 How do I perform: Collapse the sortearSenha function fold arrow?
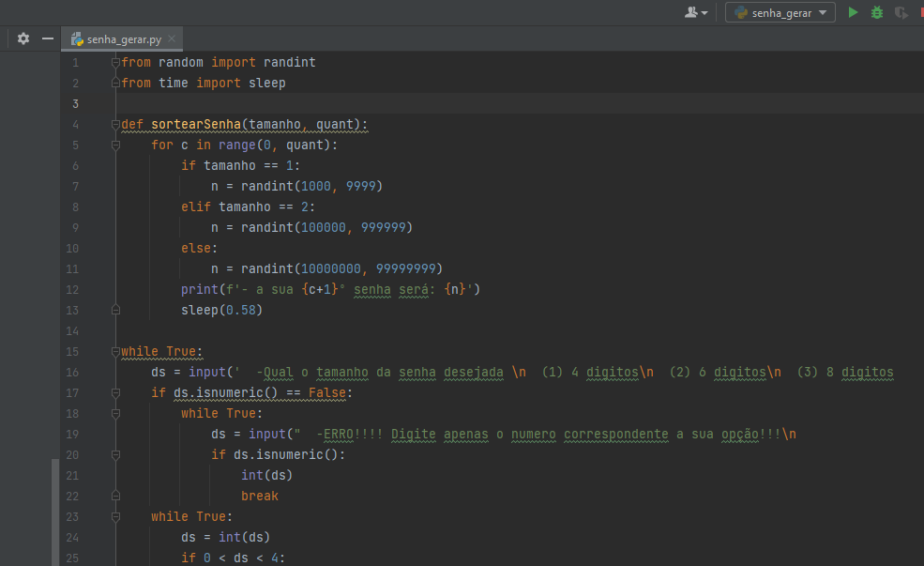(114, 124)
